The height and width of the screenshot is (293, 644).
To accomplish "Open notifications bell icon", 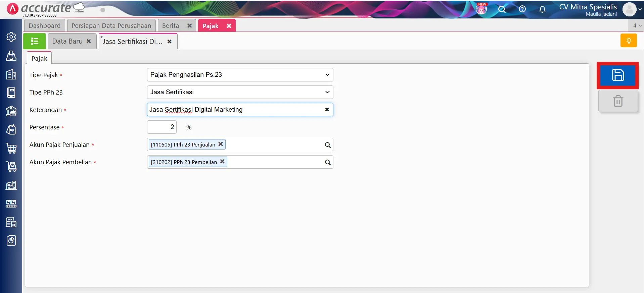I will coord(542,9).
